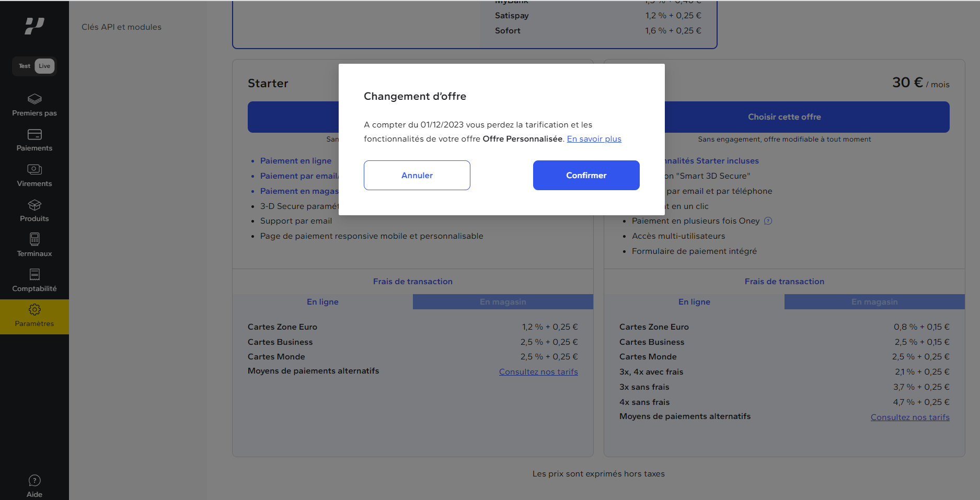
Task: Click 3x, 4x avec frais rate row
Action: pos(785,372)
